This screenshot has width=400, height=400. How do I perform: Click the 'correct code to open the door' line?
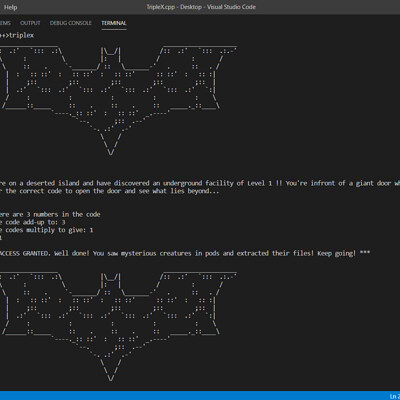tap(109, 191)
